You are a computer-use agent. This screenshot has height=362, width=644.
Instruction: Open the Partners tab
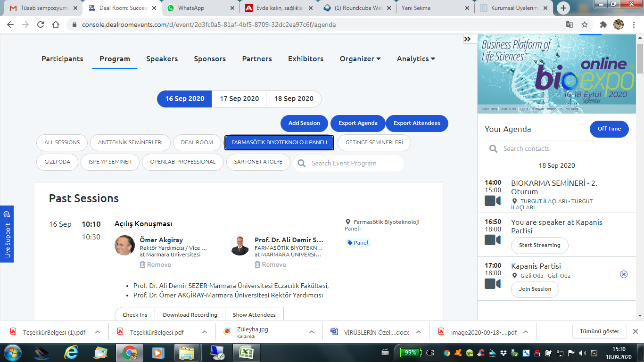tap(257, 59)
